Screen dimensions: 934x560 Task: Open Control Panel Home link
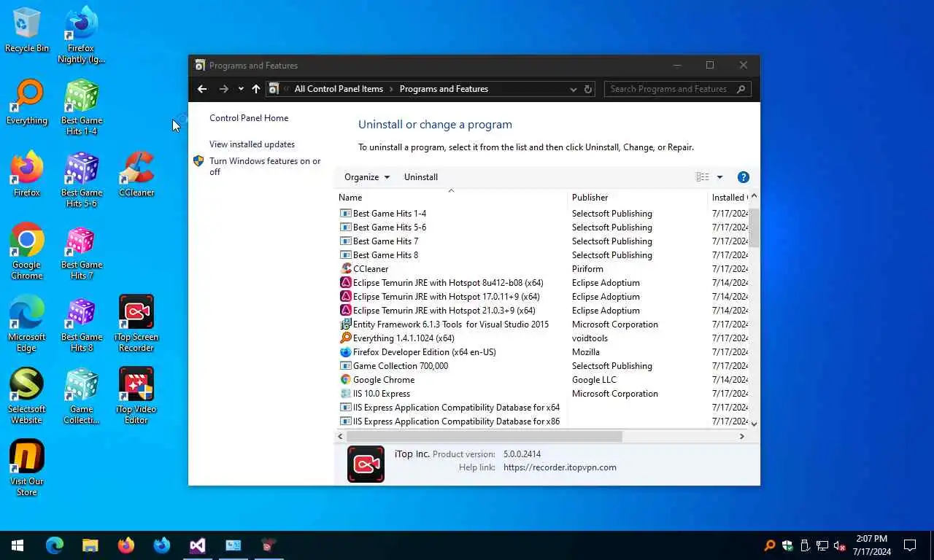coord(249,118)
